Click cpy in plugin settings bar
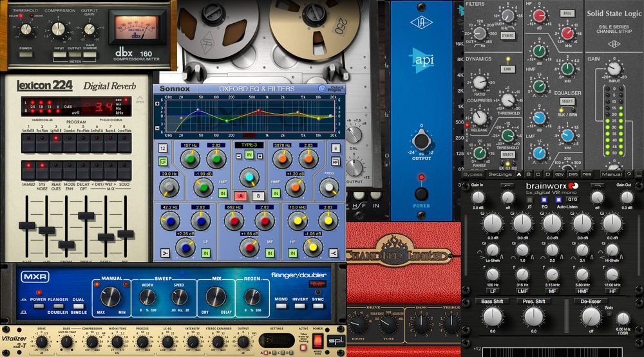This screenshot has width=644, height=357. [x=560, y=174]
